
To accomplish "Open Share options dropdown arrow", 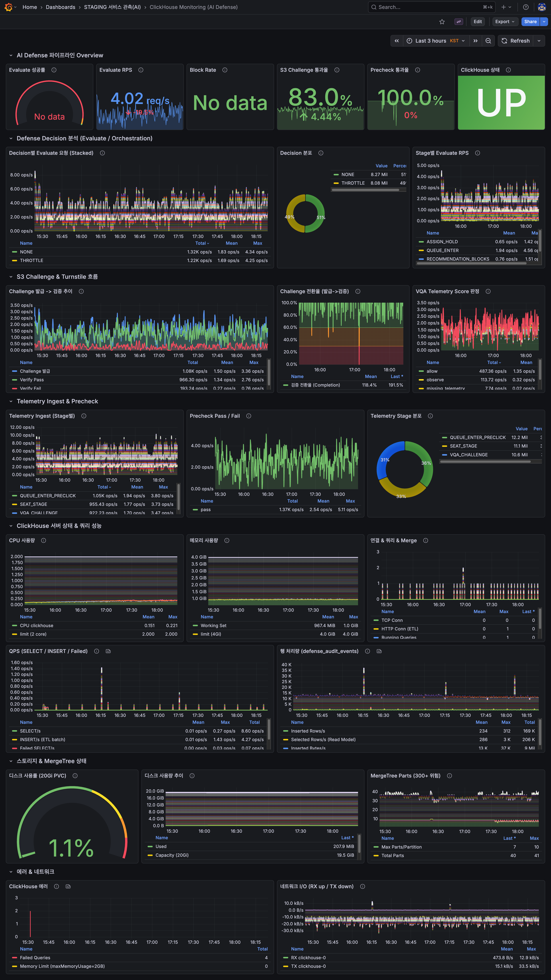I will (544, 22).
